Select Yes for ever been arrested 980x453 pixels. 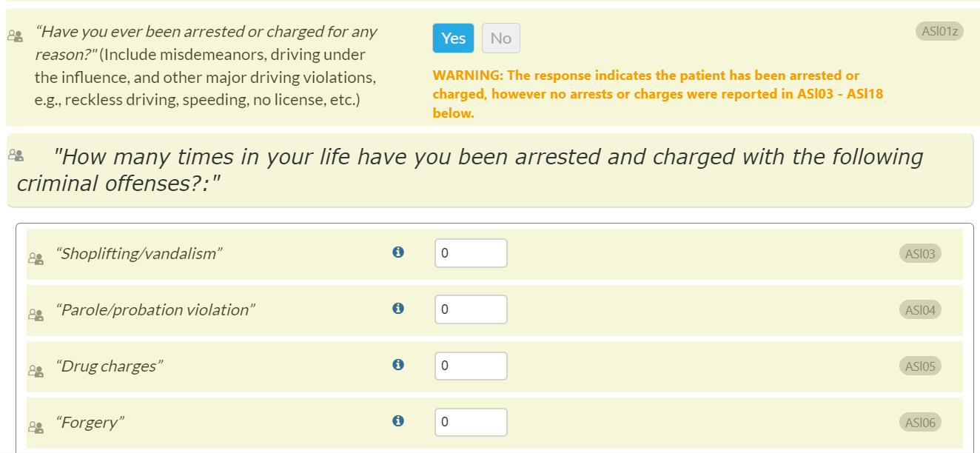pyautogui.click(x=453, y=38)
